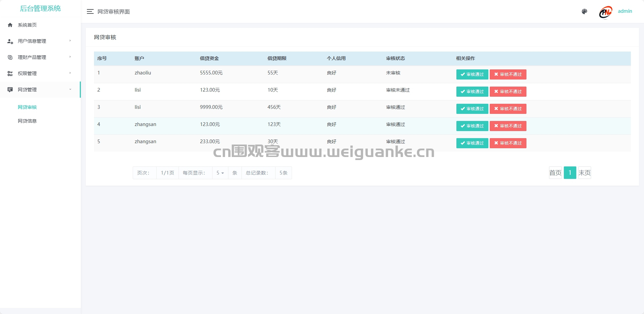Jump to last page with 末页
Screen dimensions: 644x314
(x=585, y=173)
